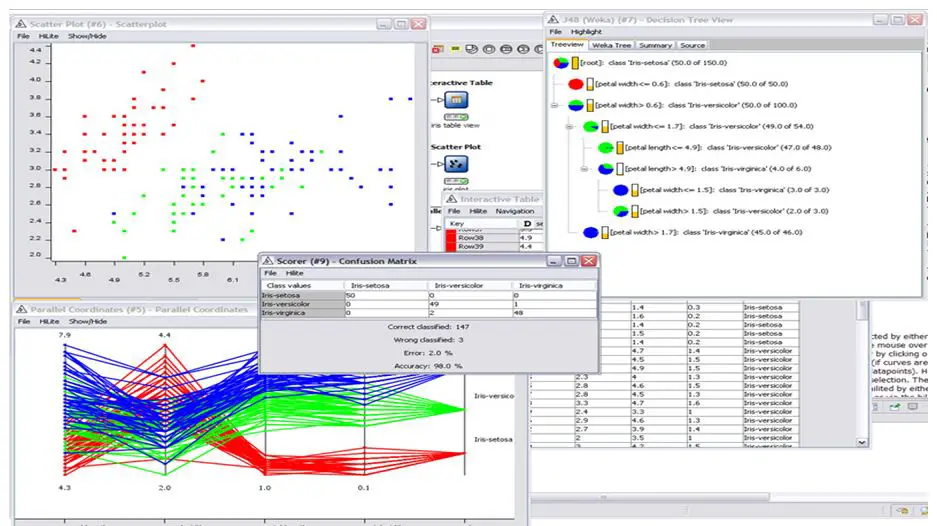The height and width of the screenshot is (526, 937).
Task: Click Row38 red color cell in Interactive Table
Action: click(451, 237)
